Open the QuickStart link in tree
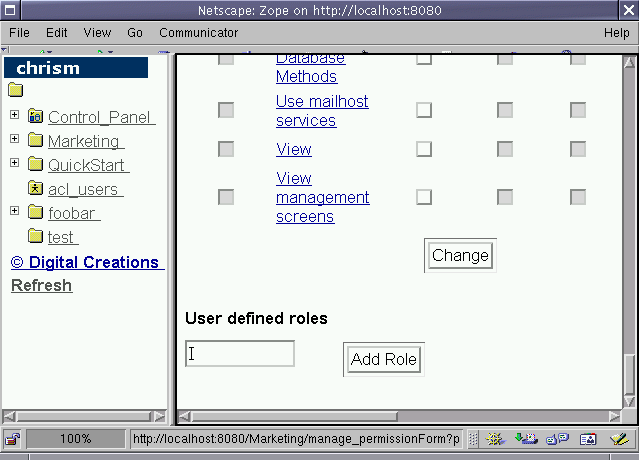The height and width of the screenshot is (460, 639). [88, 165]
